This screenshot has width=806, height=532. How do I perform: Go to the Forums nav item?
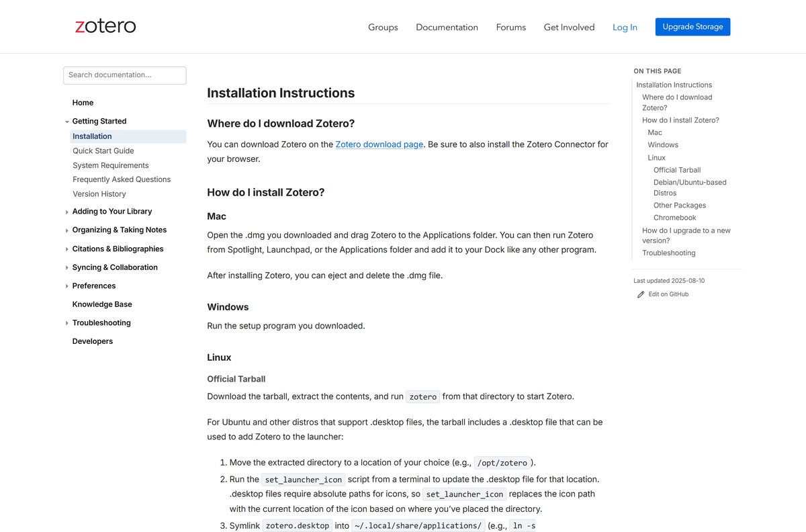tap(511, 28)
